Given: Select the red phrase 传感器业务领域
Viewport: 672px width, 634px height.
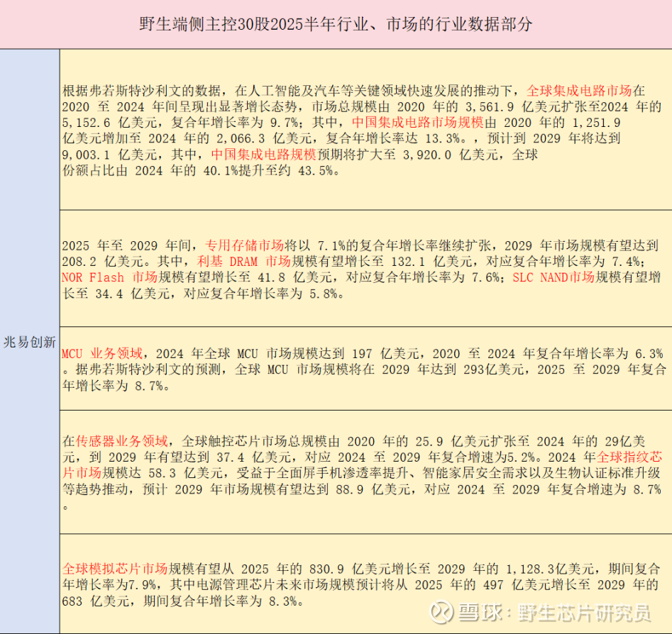Looking at the screenshot, I should (122, 441).
